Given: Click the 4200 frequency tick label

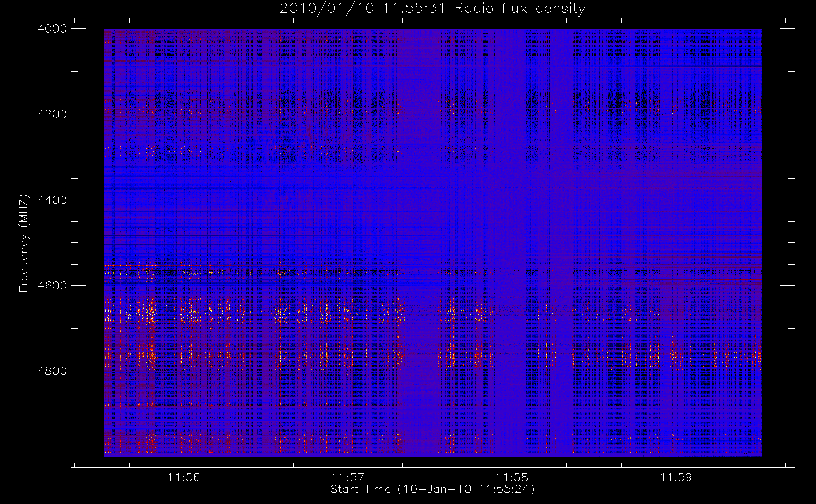Looking at the screenshot, I should coord(52,114).
